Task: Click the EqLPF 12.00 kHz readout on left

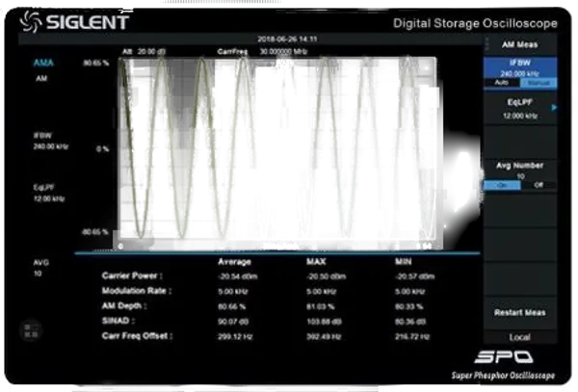Action: click(49, 193)
